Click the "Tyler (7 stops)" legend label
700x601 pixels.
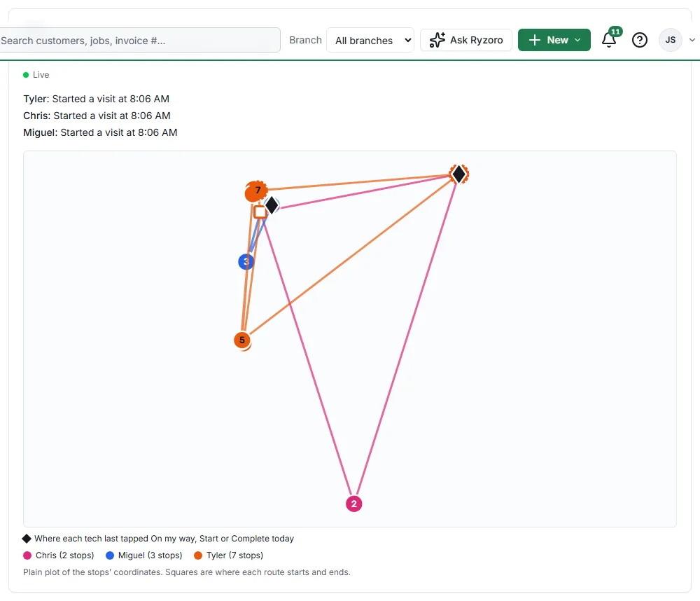[234, 555]
